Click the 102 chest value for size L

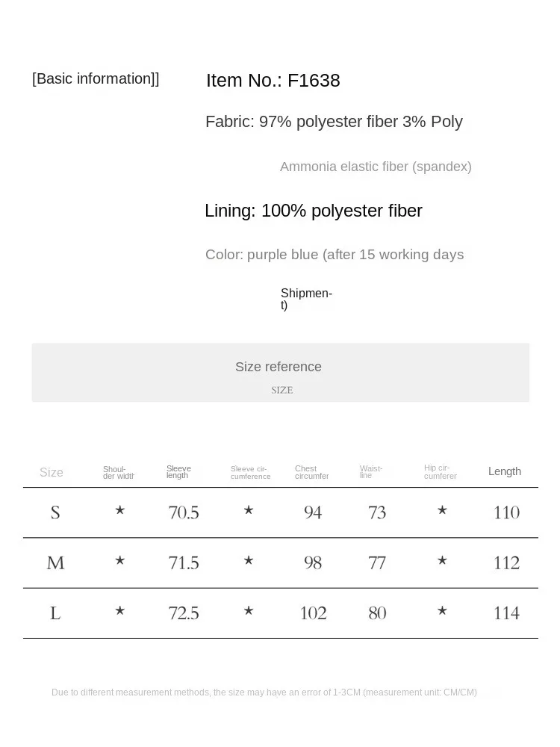(314, 613)
